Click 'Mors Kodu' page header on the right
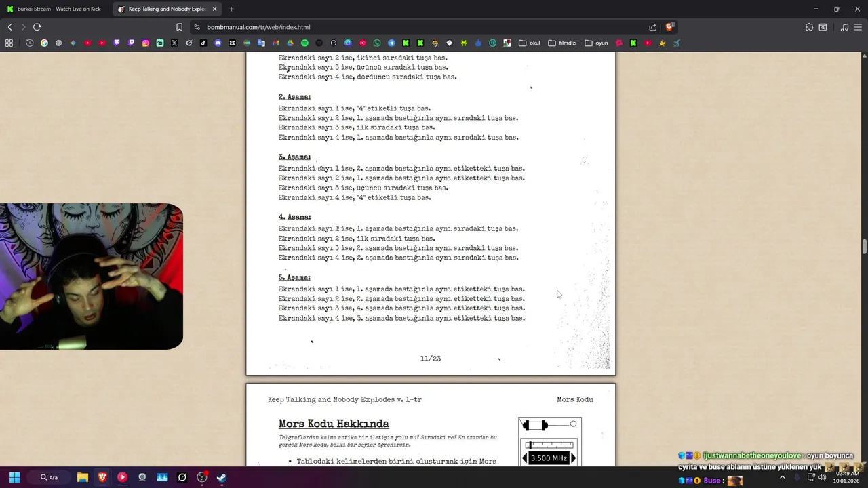This screenshot has width=868, height=488. pyautogui.click(x=575, y=399)
